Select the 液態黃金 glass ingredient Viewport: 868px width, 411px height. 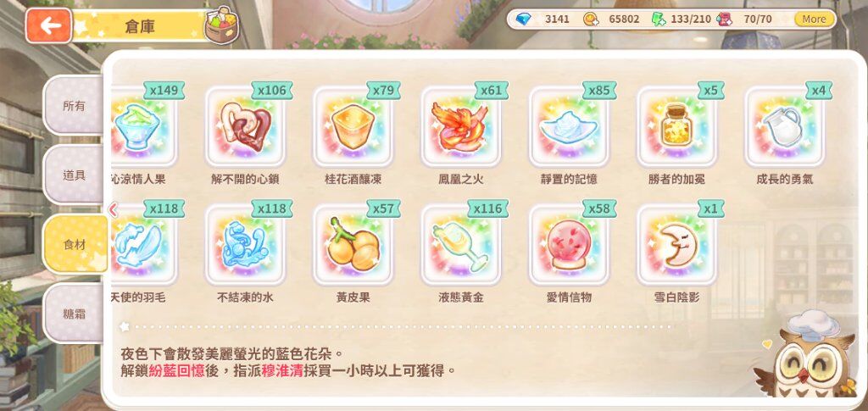pos(461,245)
